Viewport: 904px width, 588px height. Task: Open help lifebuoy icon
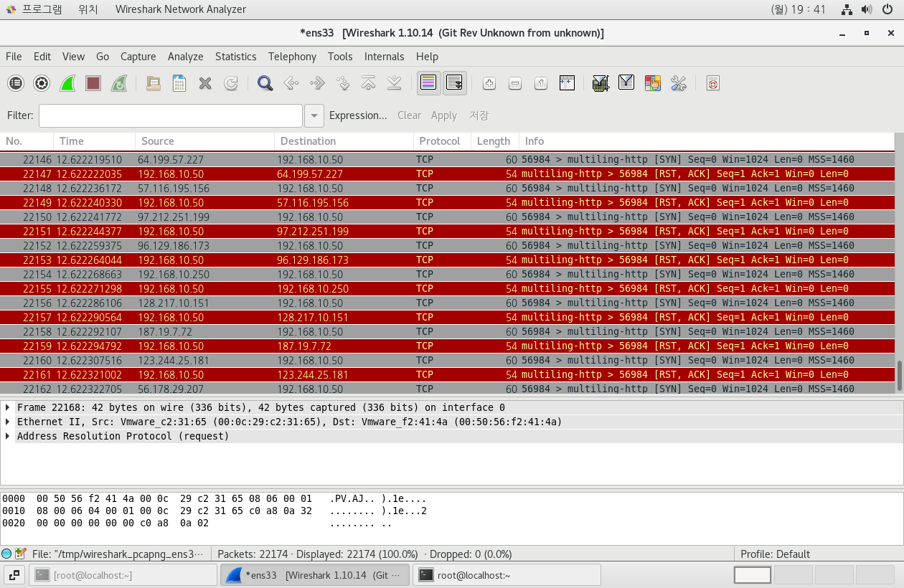[x=712, y=83]
